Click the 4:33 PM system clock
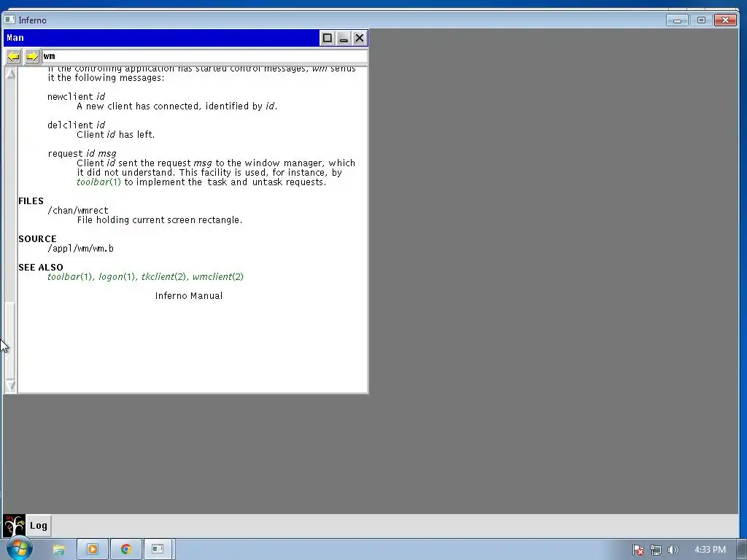This screenshot has width=747, height=560. point(711,550)
